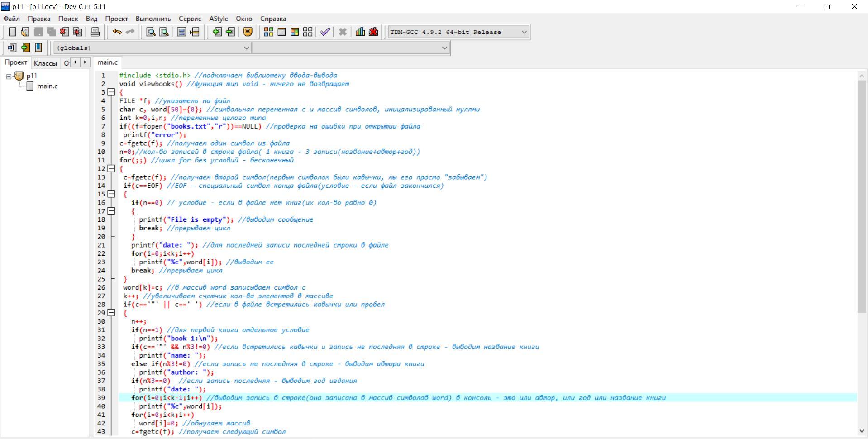The image size is (868, 439).
Task: Create a new file with the blank page icon
Action: [12, 32]
